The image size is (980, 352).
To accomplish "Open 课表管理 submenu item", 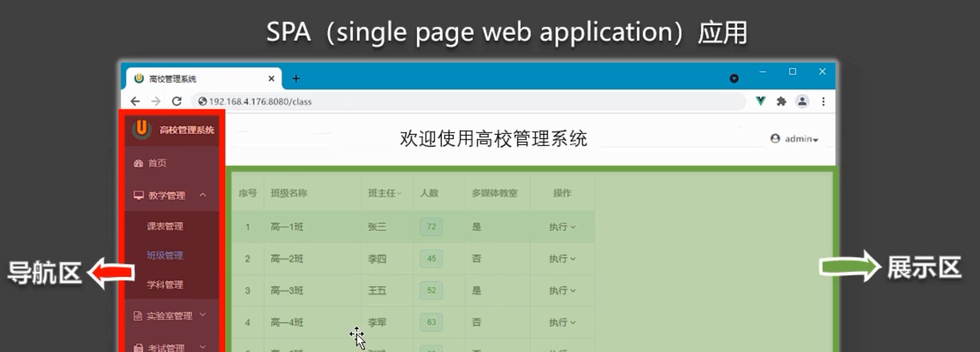I will [x=165, y=226].
